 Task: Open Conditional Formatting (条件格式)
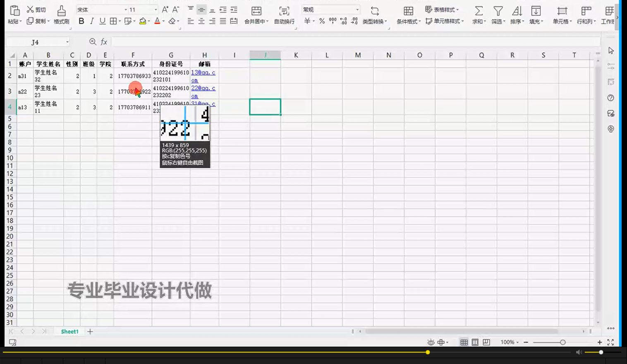pos(408,14)
